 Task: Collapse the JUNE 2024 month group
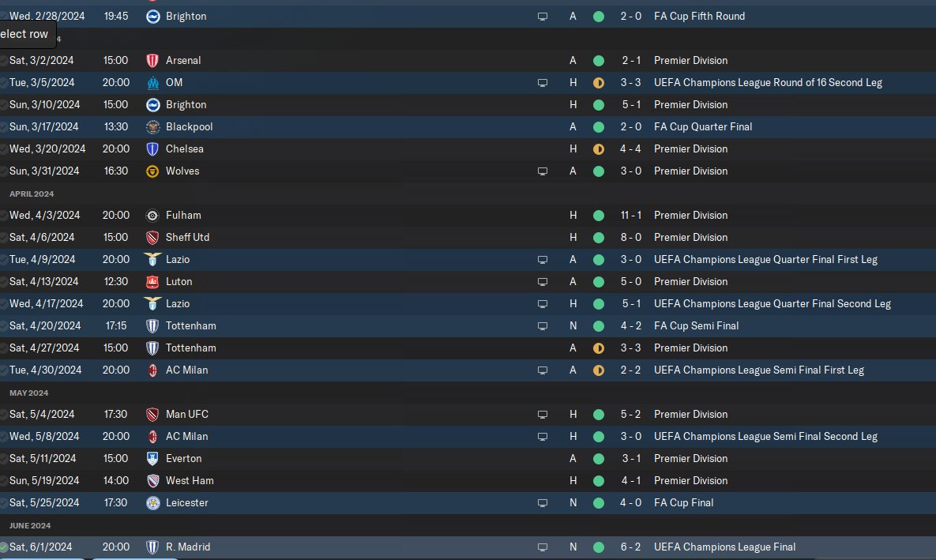30,525
